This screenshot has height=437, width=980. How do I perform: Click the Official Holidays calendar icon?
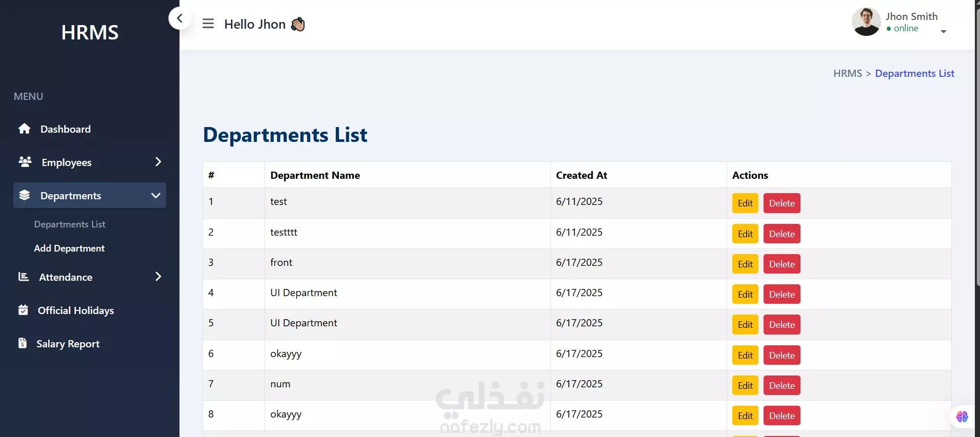(23, 310)
